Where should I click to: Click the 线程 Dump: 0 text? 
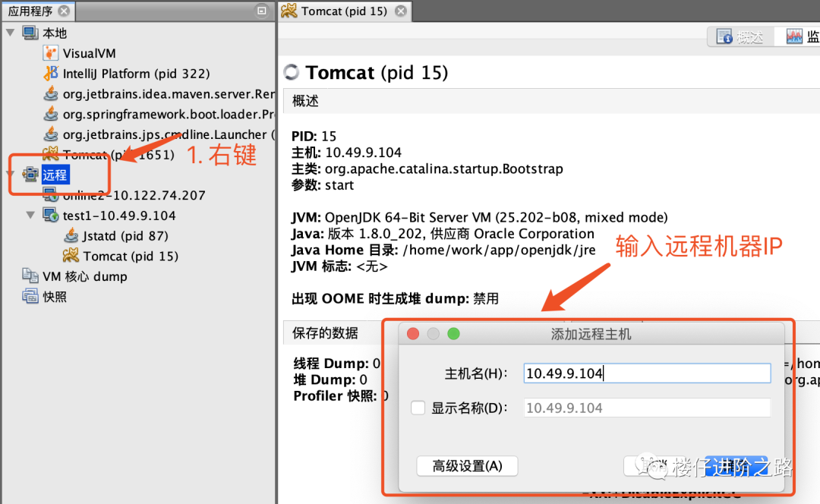click(337, 363)
